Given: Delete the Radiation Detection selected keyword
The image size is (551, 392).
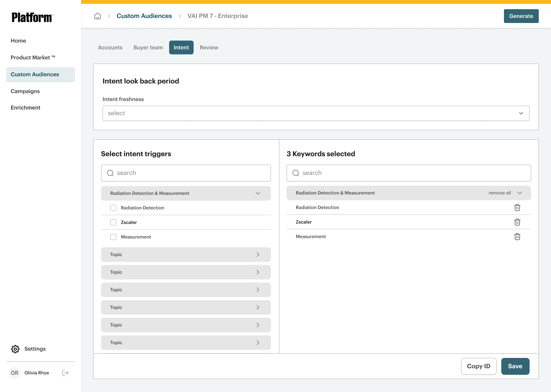Looking at the screenshot, I should coord(517,207).
